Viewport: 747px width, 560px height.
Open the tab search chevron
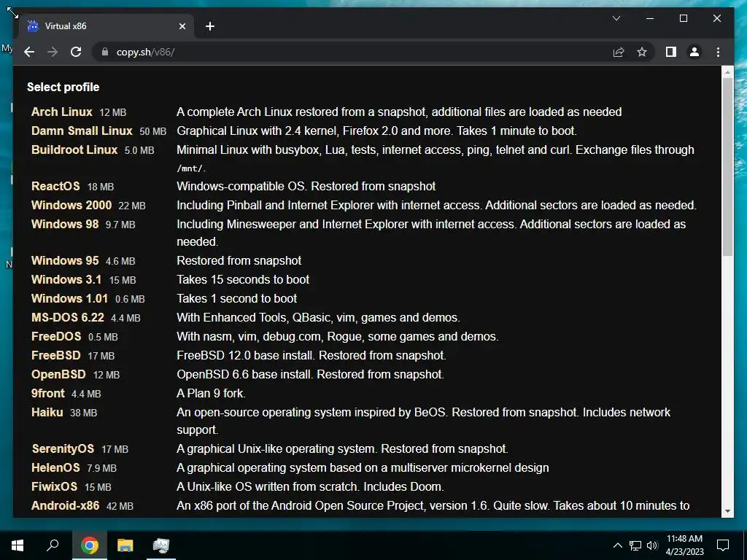[616, 18]
